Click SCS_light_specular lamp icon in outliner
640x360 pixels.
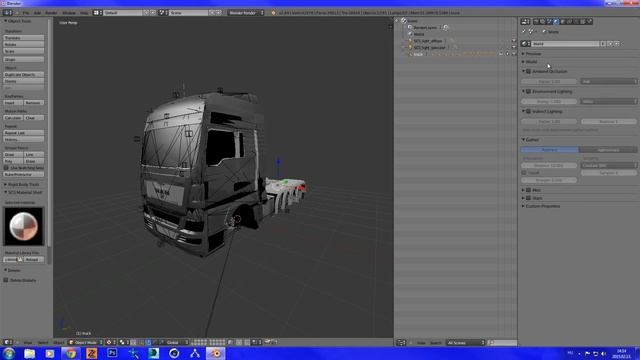point(410,47)
